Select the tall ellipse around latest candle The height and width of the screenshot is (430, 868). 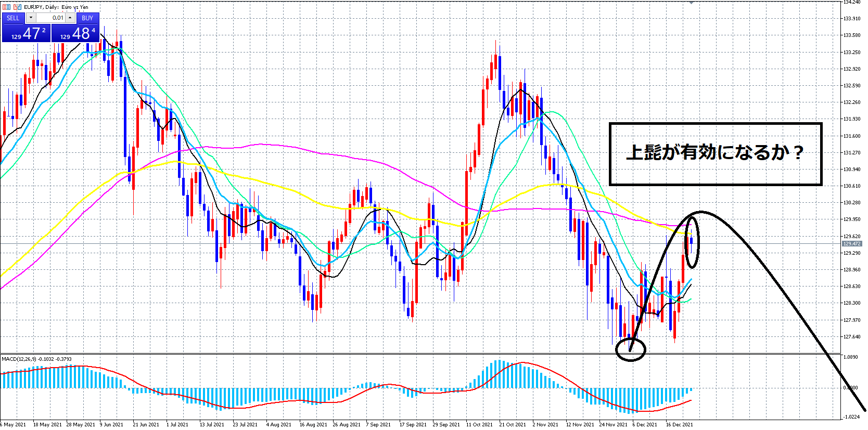tap(692, 242)
